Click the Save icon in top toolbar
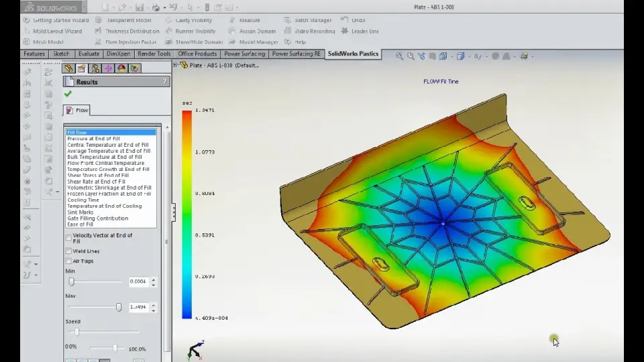Screen dimensions: 644x362 (140, 7)
